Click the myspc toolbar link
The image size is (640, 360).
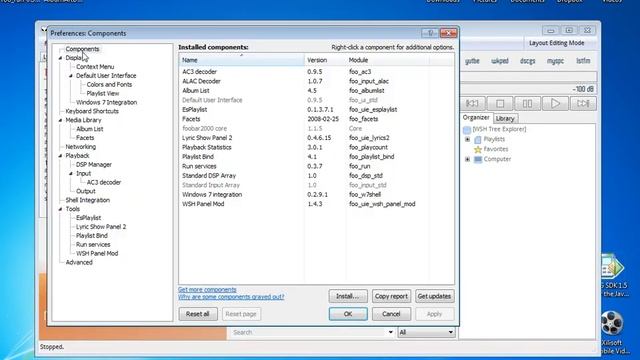click(x=555, y=61)
